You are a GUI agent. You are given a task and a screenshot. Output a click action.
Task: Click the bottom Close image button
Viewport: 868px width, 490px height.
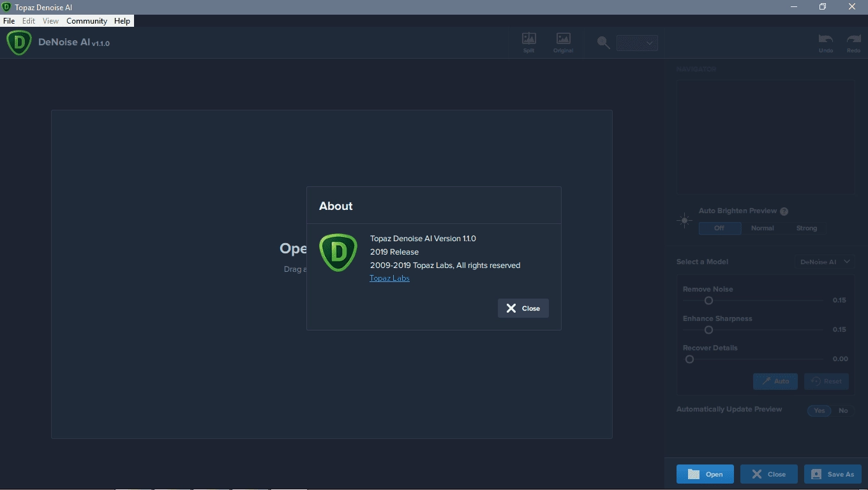[x=769, y=474]
